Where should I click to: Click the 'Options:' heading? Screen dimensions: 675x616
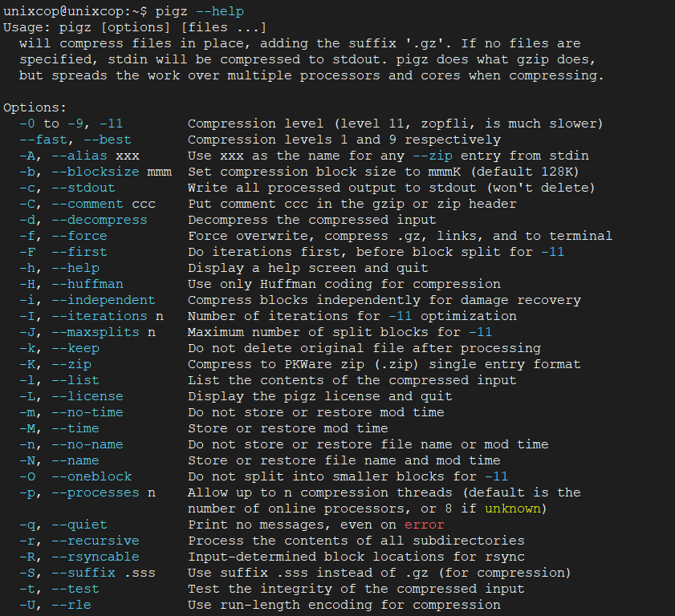point(35,107)
